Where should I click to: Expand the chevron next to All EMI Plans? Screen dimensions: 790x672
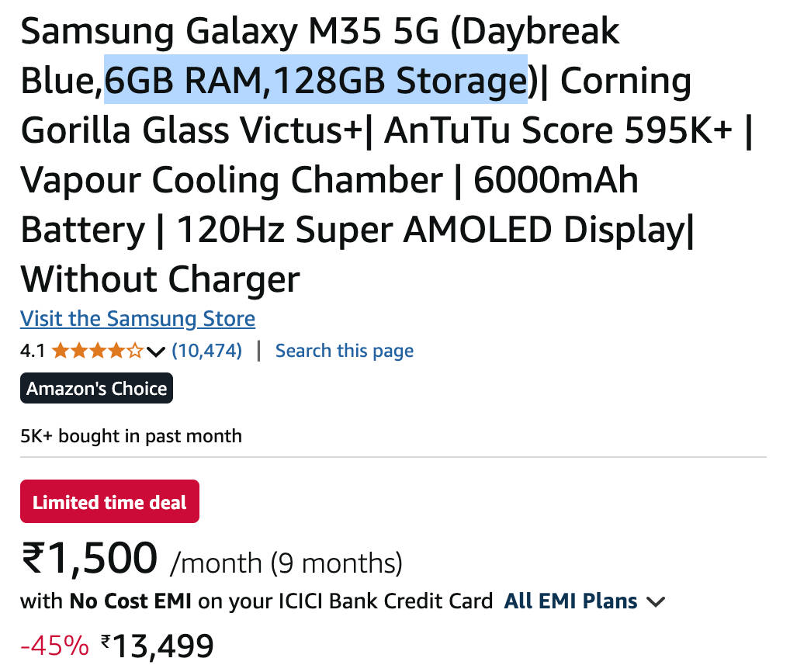656,601
